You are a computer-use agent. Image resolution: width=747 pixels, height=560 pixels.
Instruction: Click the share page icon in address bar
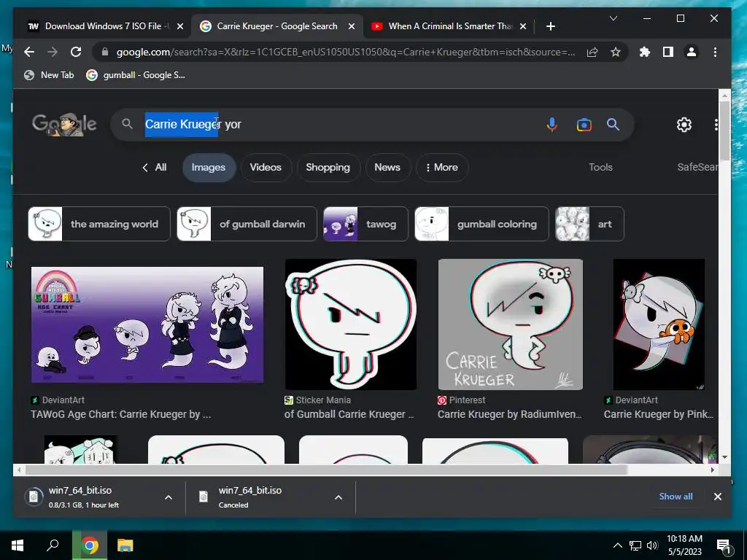[592, 52]
